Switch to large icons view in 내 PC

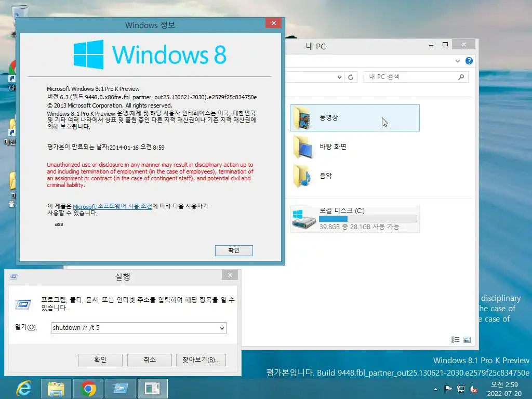coord(467,340)
